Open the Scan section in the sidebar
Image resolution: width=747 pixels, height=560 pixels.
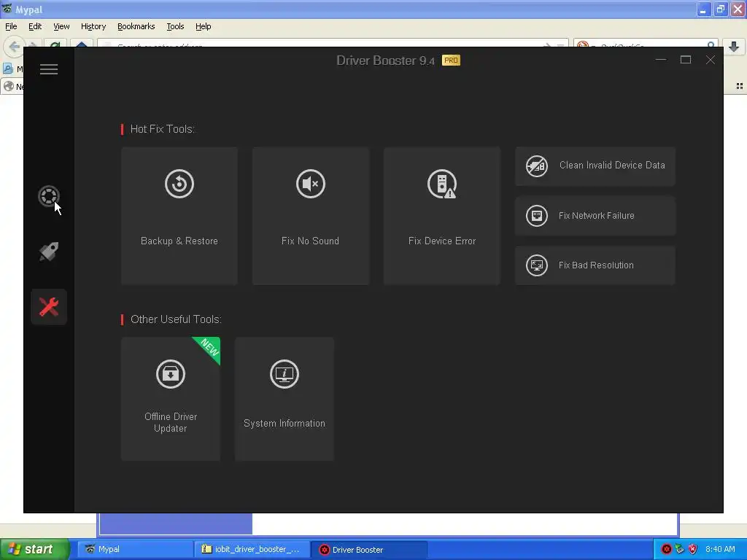pyautogui.click(x=49, y=196)
